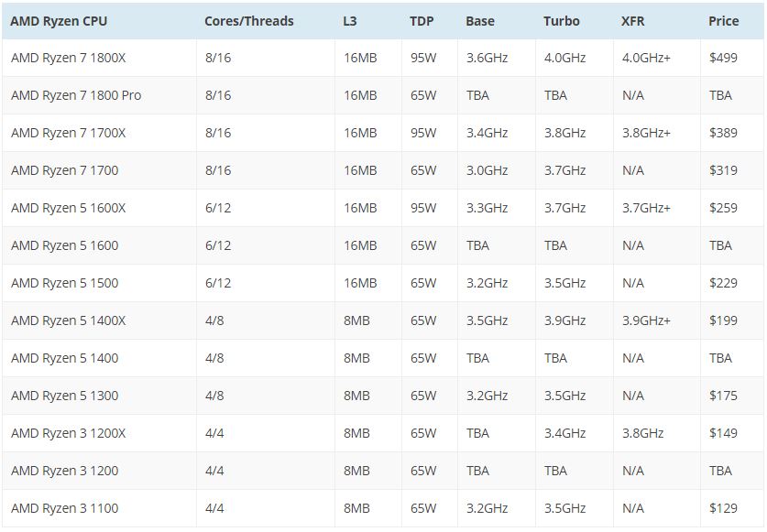This screenshot has width=767, height=532.
Task: Select the AMD Ryzen 5 1600X name cell
Action: (x=68, y=208)
